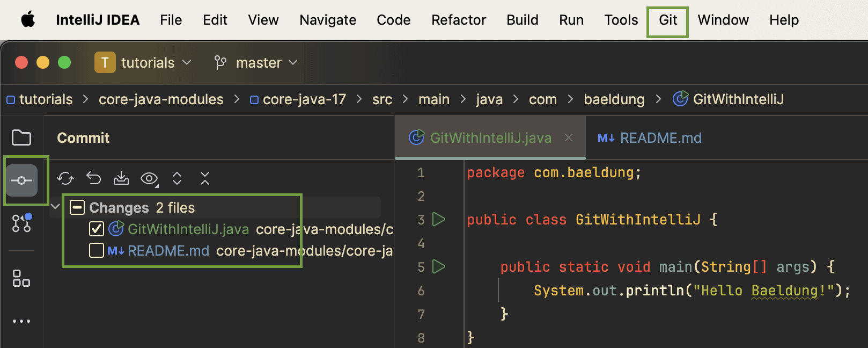This screenshot has width=868, height=348.
Task: Expand all changes nodes
Action: pyautogui.click(x=177, y=178)
